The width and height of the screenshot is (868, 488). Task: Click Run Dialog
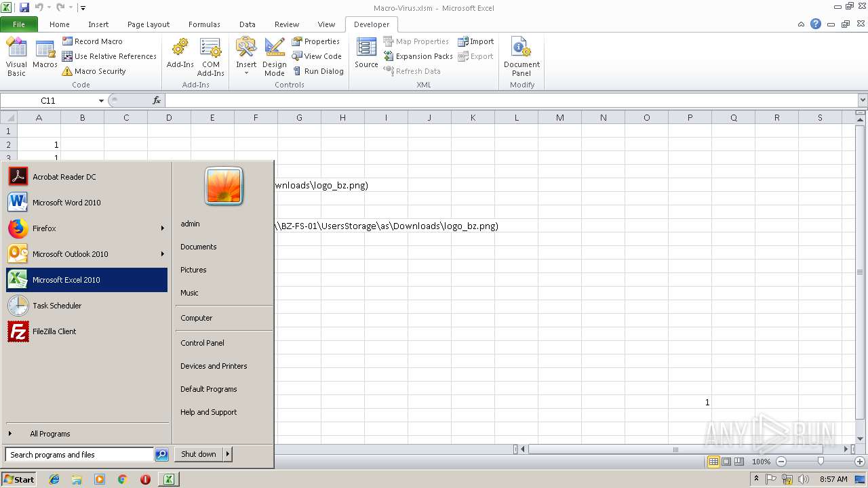(317, 71)
